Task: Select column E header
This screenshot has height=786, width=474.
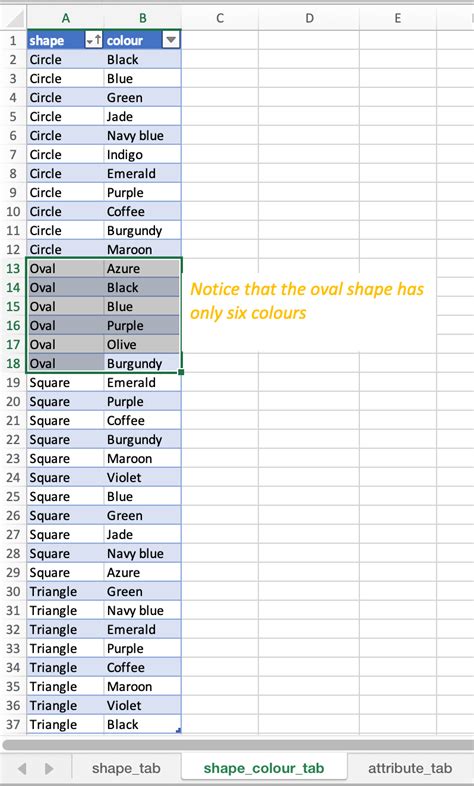Action: (x=398, y=19)
